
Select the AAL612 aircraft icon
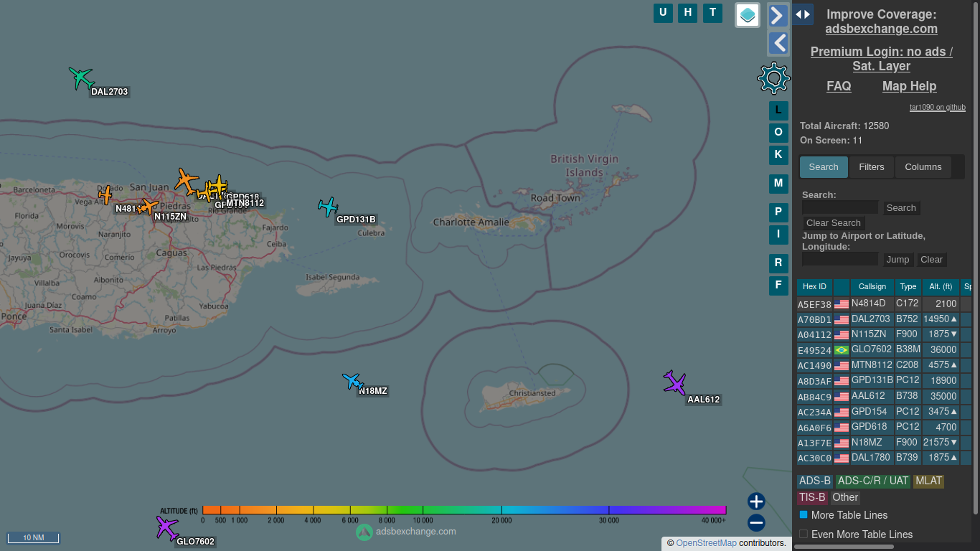pos(674,383)
